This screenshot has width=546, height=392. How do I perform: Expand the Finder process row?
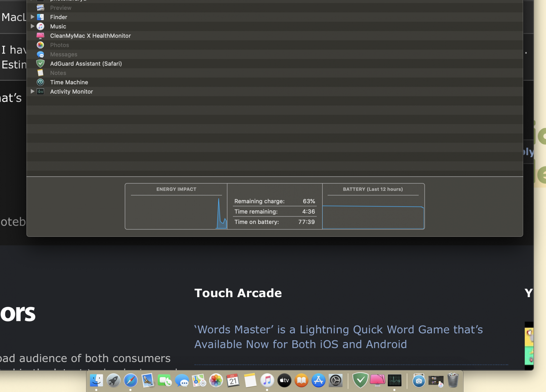32,17
